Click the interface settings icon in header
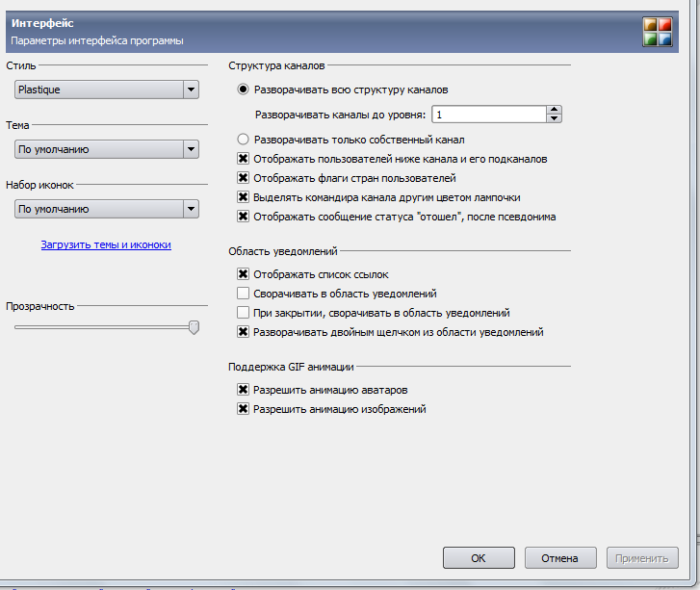 tap(657, 31)
